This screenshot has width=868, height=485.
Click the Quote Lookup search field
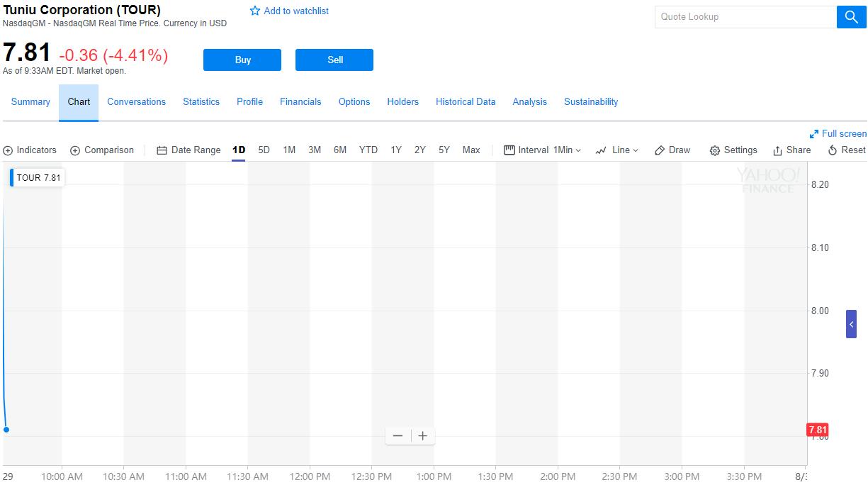[x=745, y=17]
